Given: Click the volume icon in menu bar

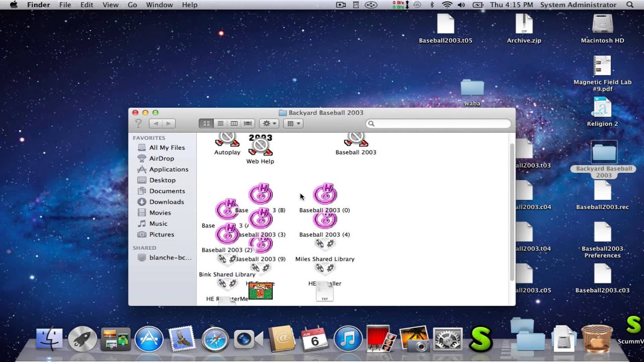Looking at the screenshot, I should click(461, 5).
